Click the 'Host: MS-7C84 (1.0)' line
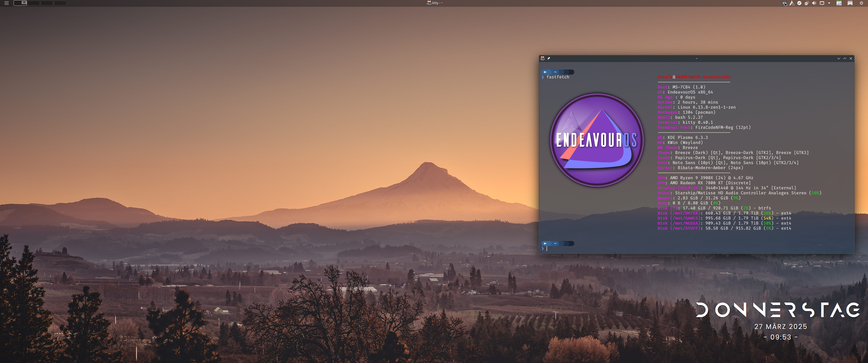868x363 pixels. (681, 87)
